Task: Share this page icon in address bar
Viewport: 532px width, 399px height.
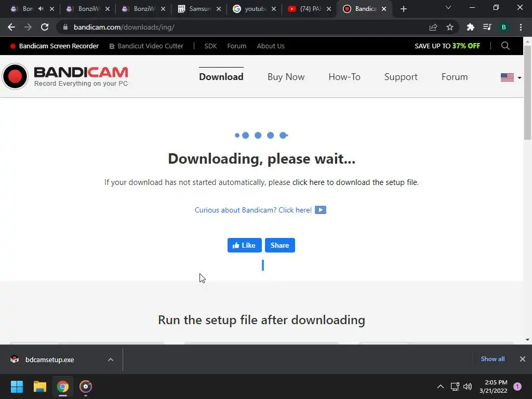Action: coord(433,27)
